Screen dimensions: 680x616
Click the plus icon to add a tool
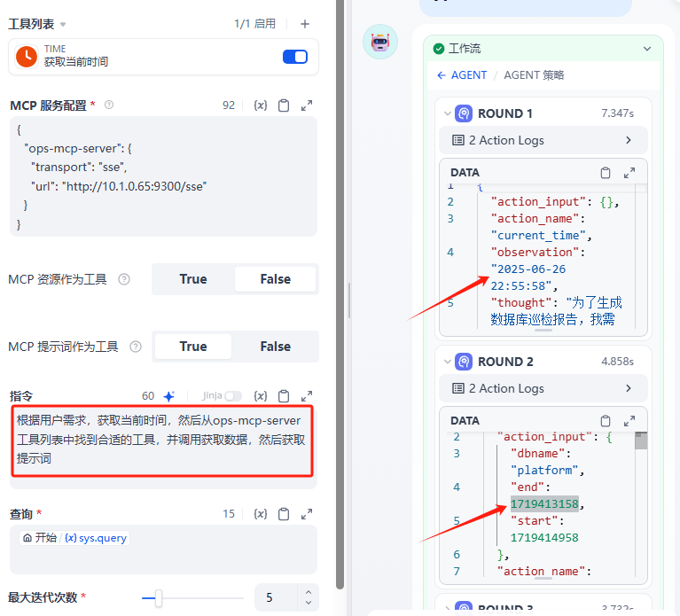coord(305,24)
